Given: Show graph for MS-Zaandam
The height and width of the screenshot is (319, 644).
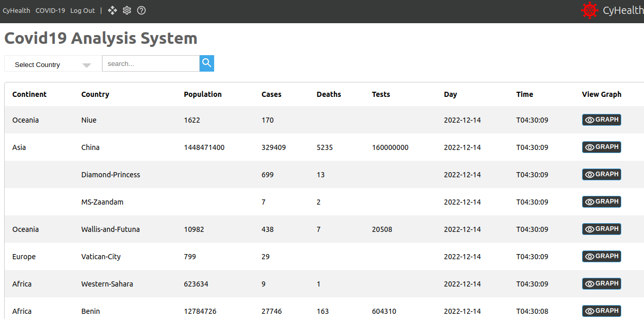Looking at the screenshot, I should pyautogui.click(x=601, y=202).
